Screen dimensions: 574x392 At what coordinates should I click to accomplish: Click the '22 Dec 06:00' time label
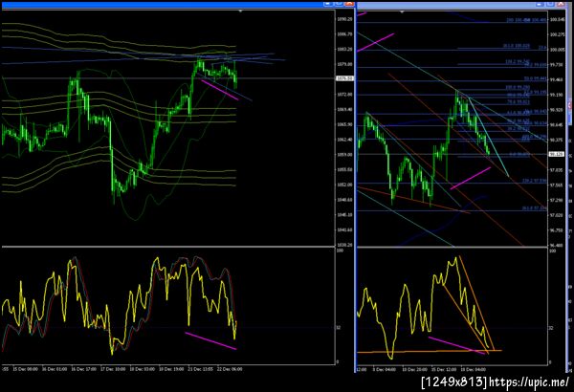pyautogui.click(x=230, y=369)
